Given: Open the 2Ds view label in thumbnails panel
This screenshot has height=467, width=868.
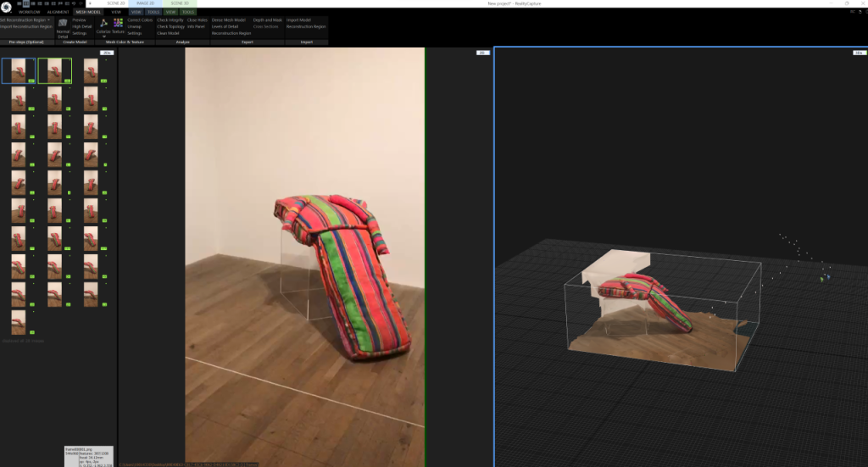Looking at the screenshot, I should [106, 53].
